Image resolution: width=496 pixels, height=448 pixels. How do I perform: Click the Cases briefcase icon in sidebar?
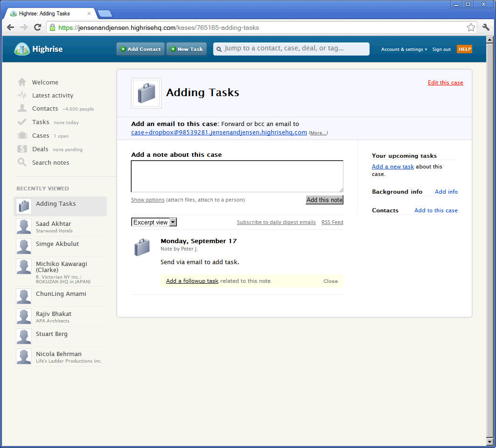click(x=22, y=135)
